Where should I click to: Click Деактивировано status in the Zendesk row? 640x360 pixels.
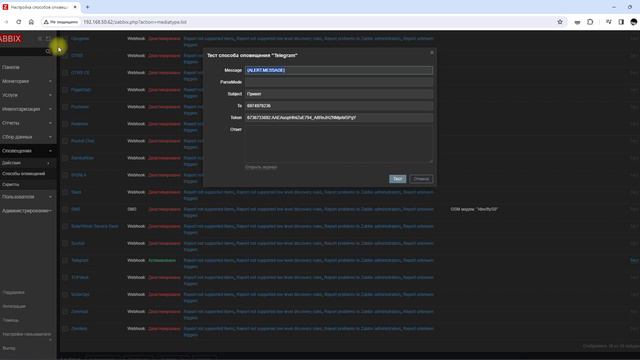(x=164, y=329)
